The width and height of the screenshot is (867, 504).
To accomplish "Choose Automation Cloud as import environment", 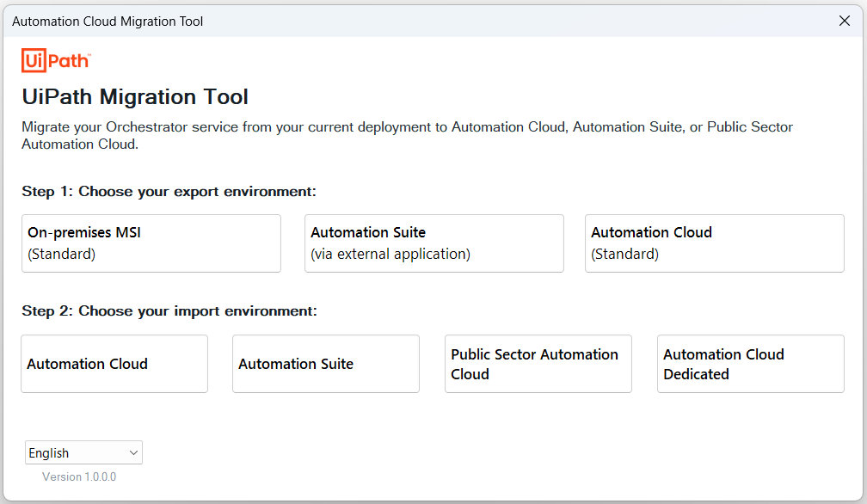I will [114, 364].
